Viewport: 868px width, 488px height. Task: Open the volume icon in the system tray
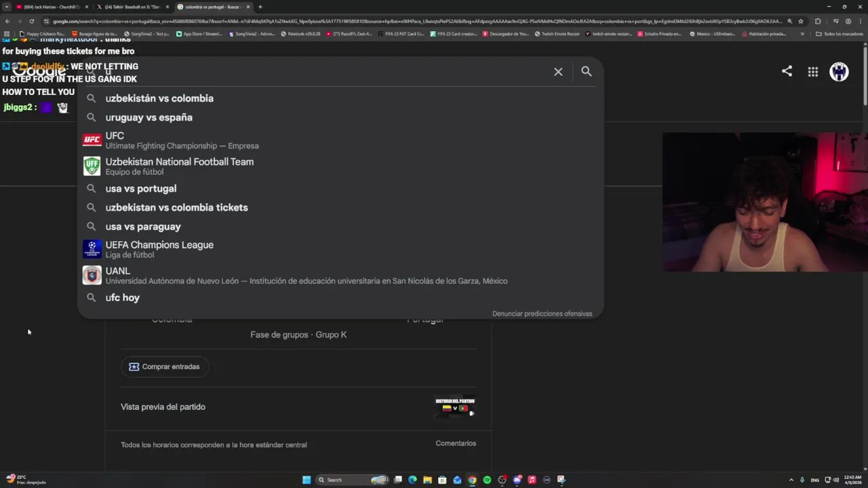click(835, 480)
